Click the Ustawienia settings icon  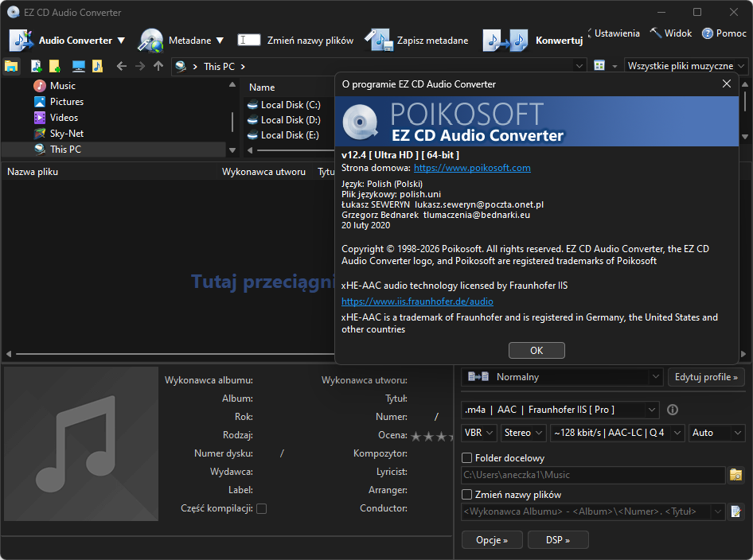tap(590, 33)
